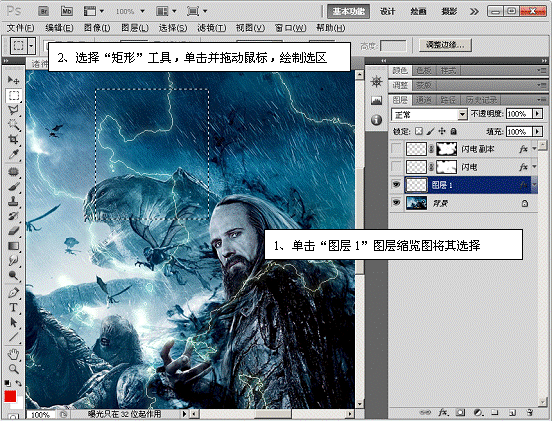552x421 pixels.
Task: Click the red foreground color swatch
Action: click(x=10, y=396)
